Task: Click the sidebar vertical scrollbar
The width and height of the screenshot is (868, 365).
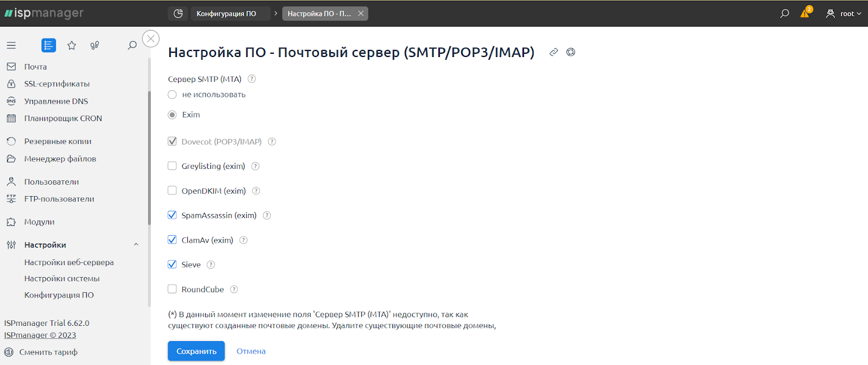Action: 149,158
